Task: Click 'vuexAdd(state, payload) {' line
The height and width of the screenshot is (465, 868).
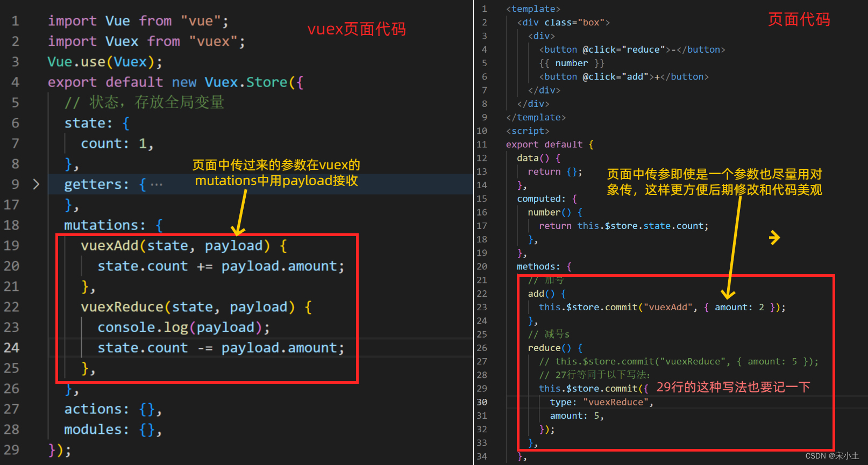Action: coord(184,246)
